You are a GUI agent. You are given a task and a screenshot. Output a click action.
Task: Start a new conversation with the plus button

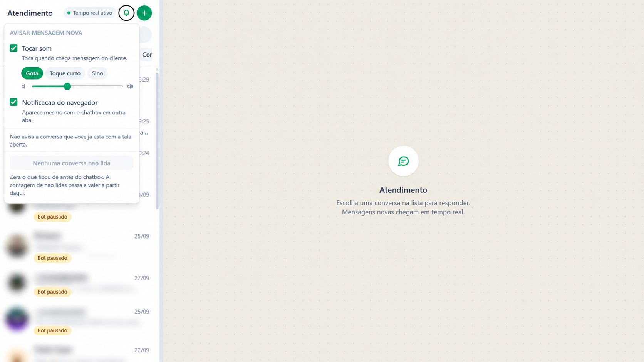pyautogui.click(x=144, y=13)
